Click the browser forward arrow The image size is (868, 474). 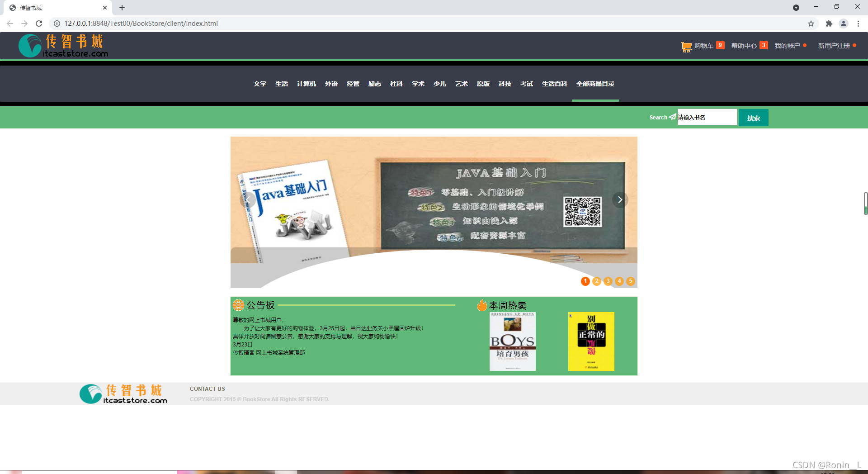click(24, 24)
